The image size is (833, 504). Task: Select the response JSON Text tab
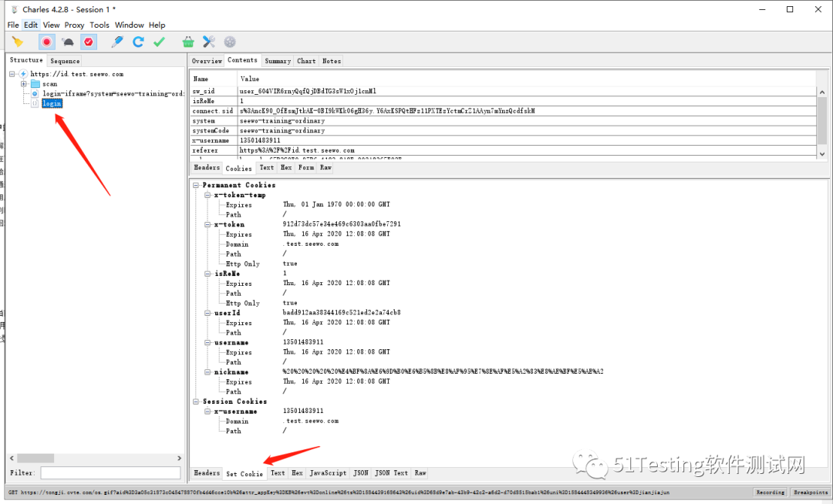click(392, 472)
